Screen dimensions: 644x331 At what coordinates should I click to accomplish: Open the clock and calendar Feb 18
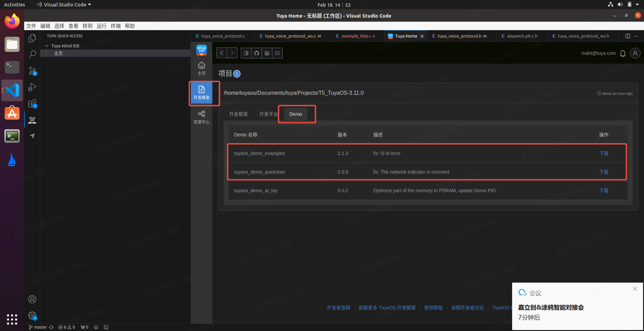pyautogui.click(x=334, y=5)
